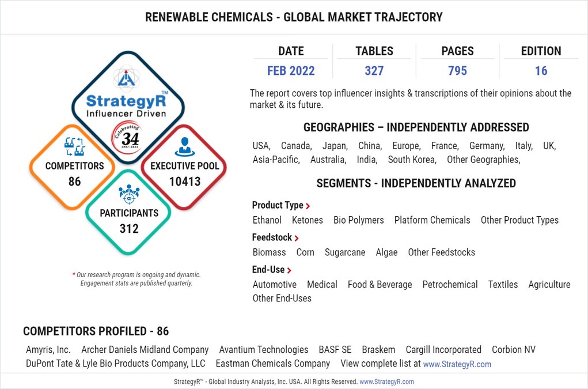This screenshot has height=389, width=588.
Task: Click the Medical end-use
Action: click(x=322, y=285)
